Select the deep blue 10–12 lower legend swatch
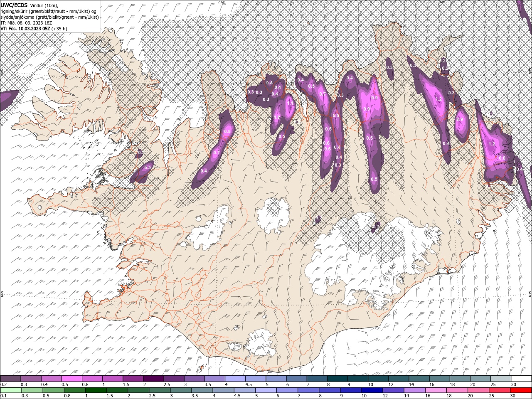This screenshot has height=399, width=532. [372, 390]
